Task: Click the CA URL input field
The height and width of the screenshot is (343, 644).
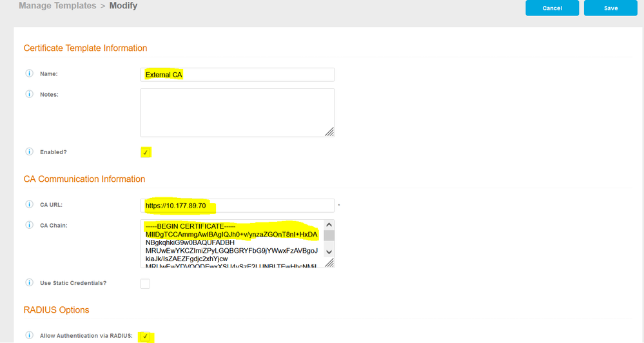Action: coord(237,206)
